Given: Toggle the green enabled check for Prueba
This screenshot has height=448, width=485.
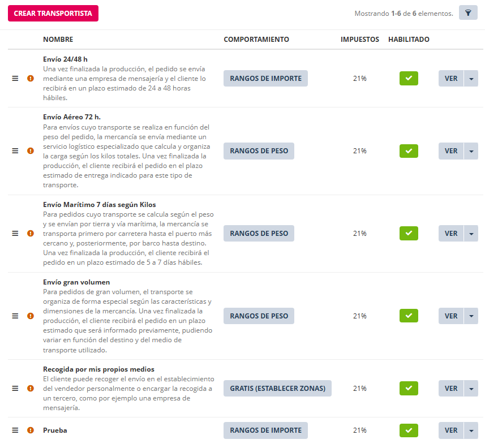Looking at the screenshot, I should tap(409, 430).
